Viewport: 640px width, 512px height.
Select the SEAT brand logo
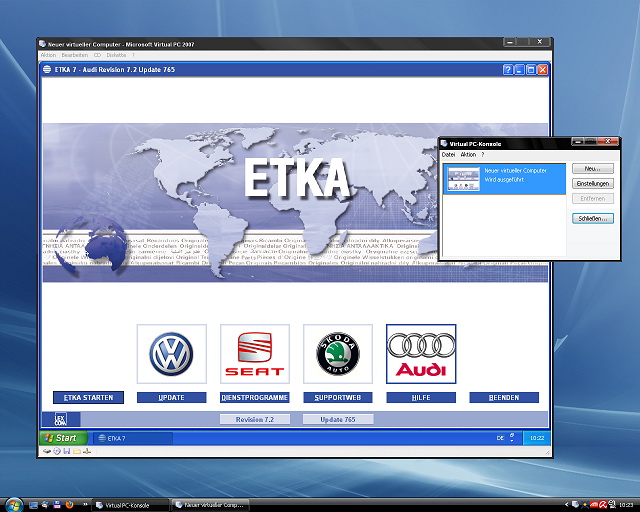coord(255,354)
